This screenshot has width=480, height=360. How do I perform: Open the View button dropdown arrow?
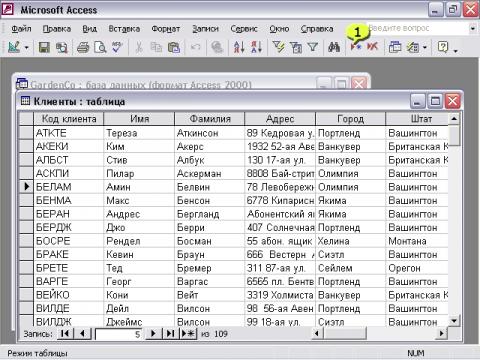[x=27, y=48]
